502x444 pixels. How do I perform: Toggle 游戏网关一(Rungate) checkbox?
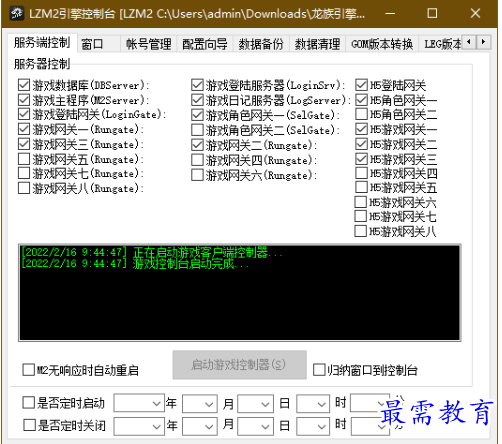tap(24, 129)
